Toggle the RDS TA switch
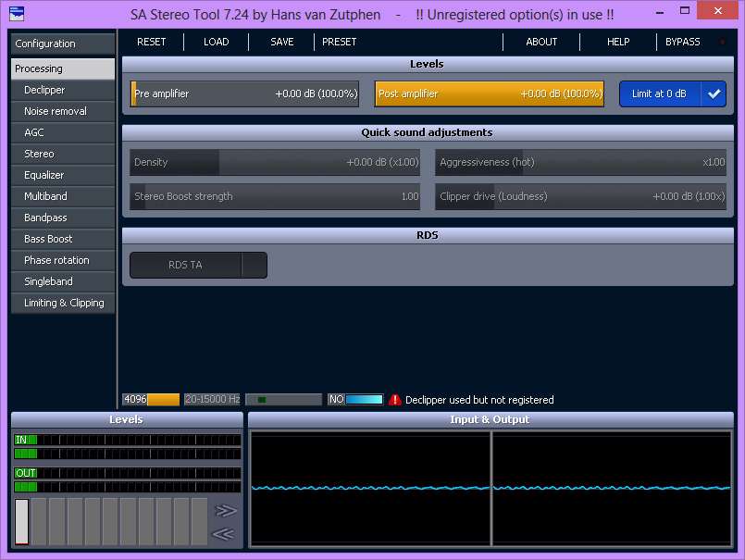The image size is (745, 560). 198,265
